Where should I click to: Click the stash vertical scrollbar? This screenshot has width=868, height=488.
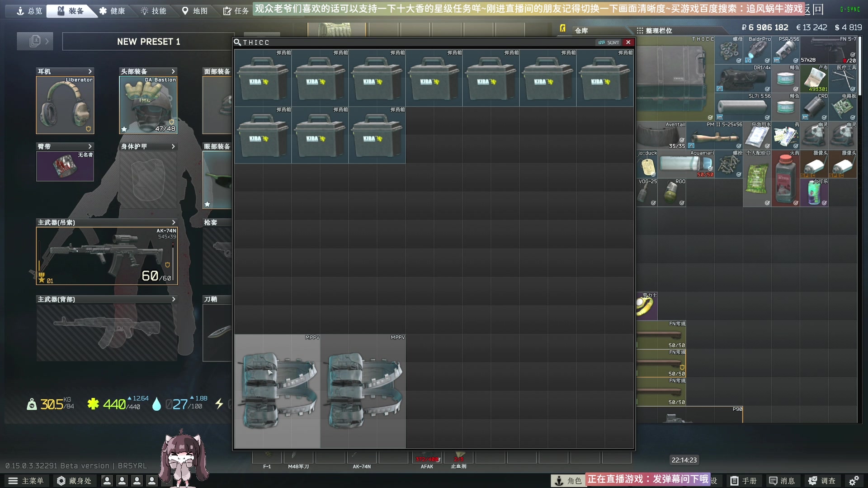tap(860, 66)
